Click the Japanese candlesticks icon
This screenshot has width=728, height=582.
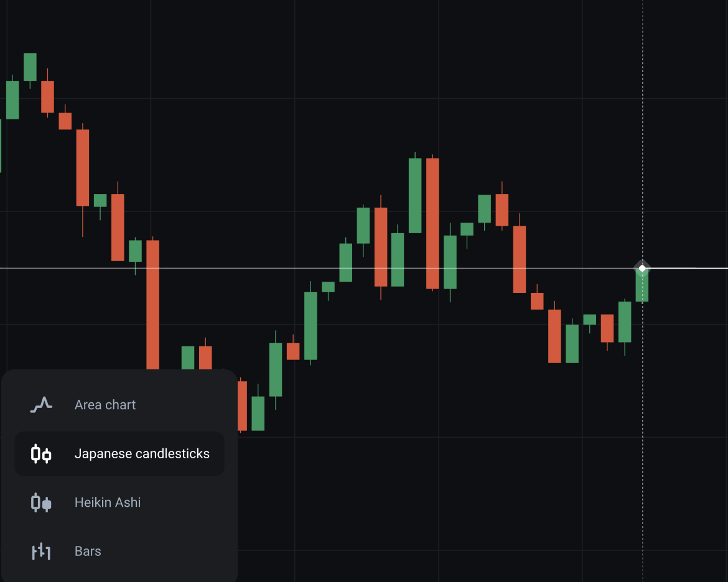[x=41, y=455]
